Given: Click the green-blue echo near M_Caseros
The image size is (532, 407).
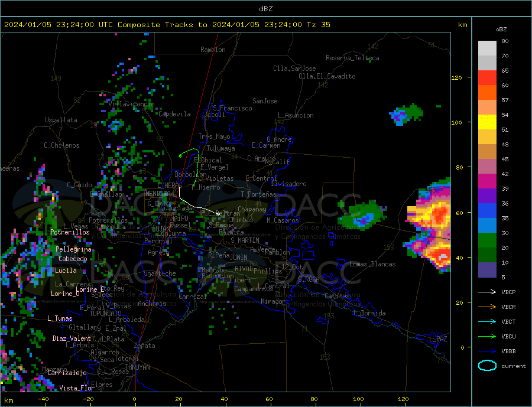Looking at the screenshot, I should 362,214.
